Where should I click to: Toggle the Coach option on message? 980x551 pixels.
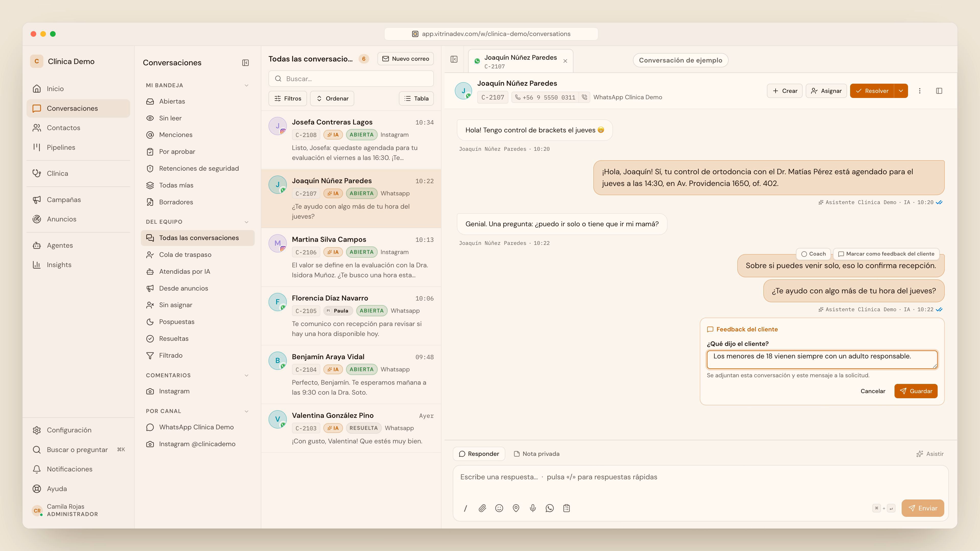(x=813, y=254)
